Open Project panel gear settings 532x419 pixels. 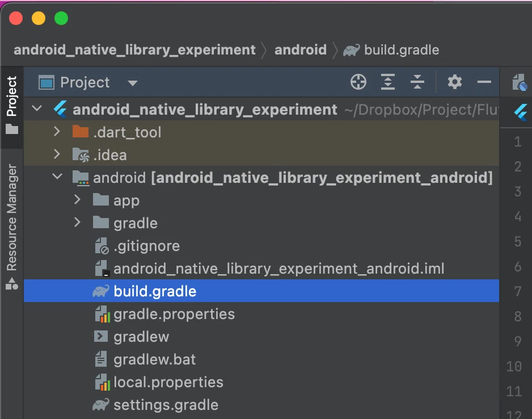(455, 82)
